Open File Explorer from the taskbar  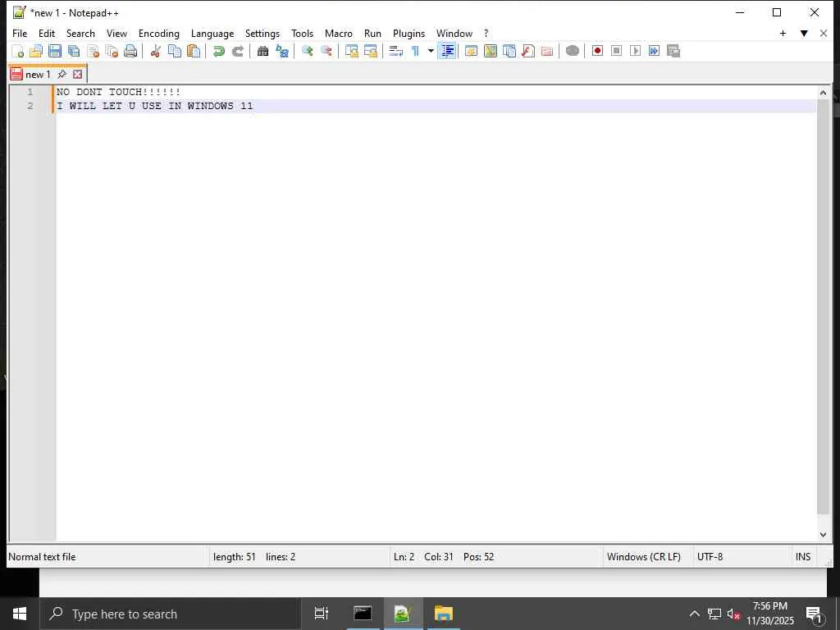tap(444, 614)
